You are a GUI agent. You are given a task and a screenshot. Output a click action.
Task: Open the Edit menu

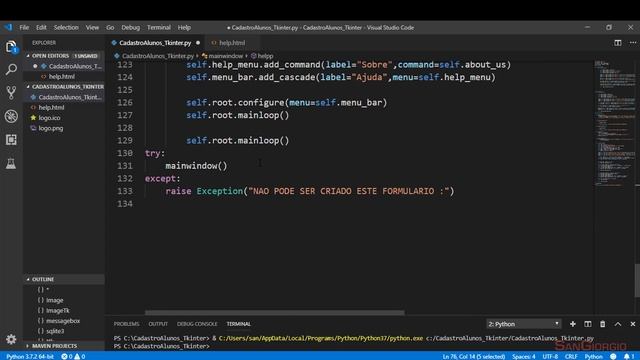pos(41,27)
